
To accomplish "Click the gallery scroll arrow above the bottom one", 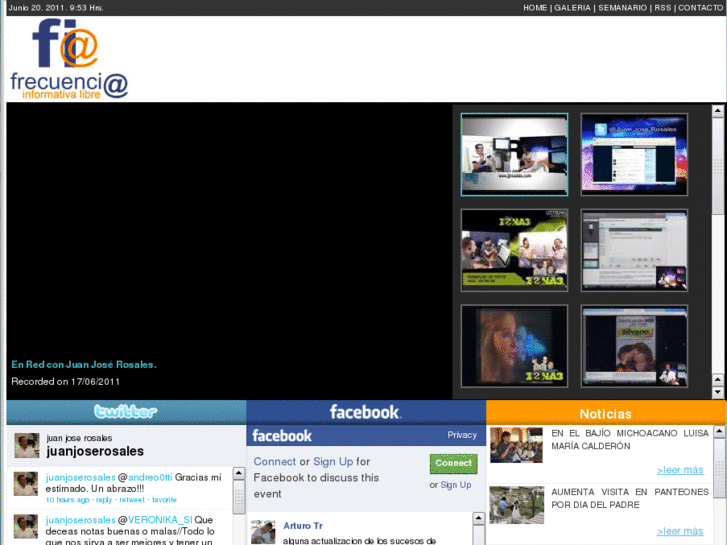I will pyautogui.click(x=717, y=380).
